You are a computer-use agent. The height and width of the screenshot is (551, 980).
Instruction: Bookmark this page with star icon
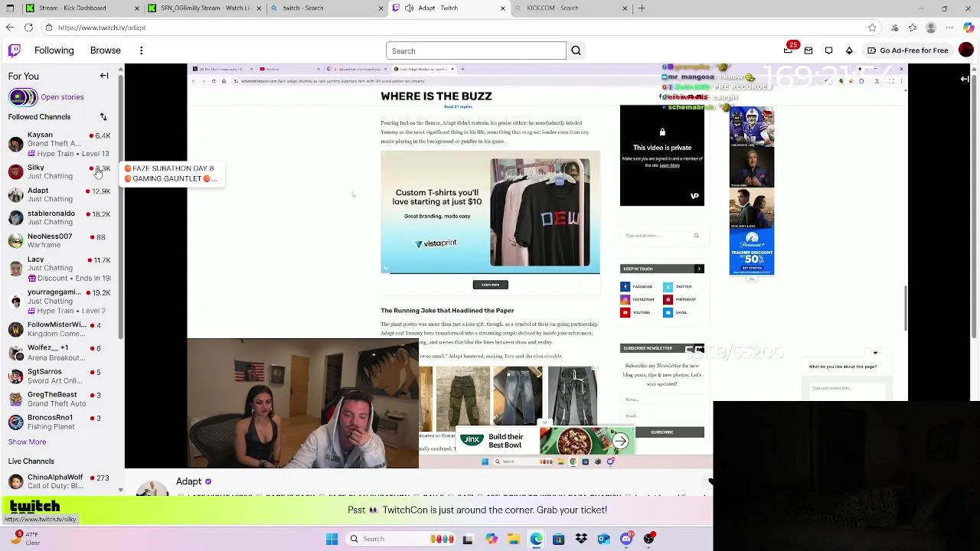pos(872,28)
